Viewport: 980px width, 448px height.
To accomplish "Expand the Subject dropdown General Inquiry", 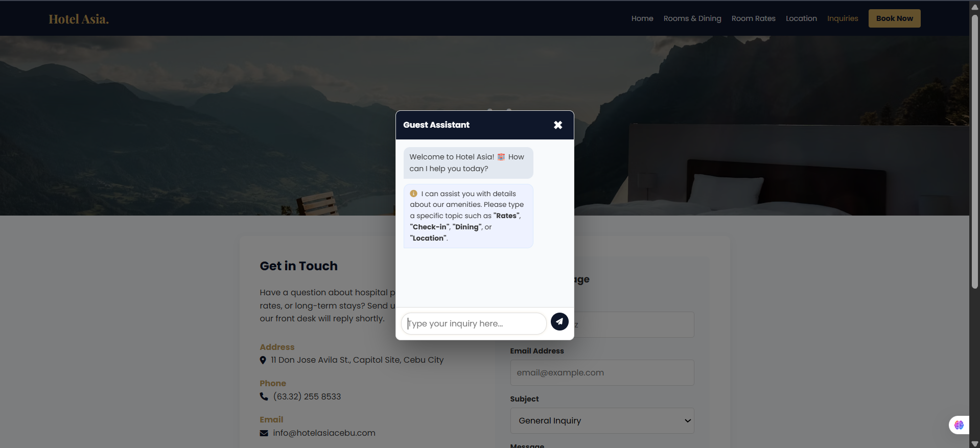I will [x=602, y=420].
